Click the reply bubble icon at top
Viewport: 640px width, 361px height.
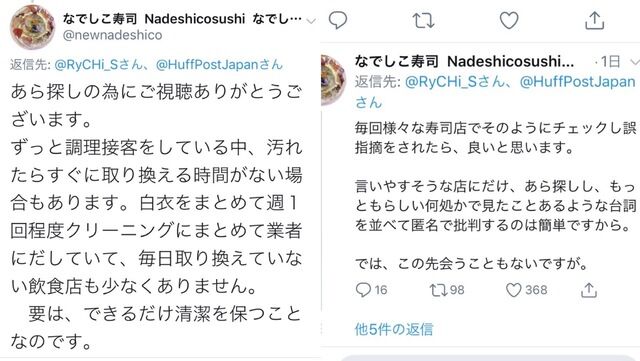coord(338,20)
